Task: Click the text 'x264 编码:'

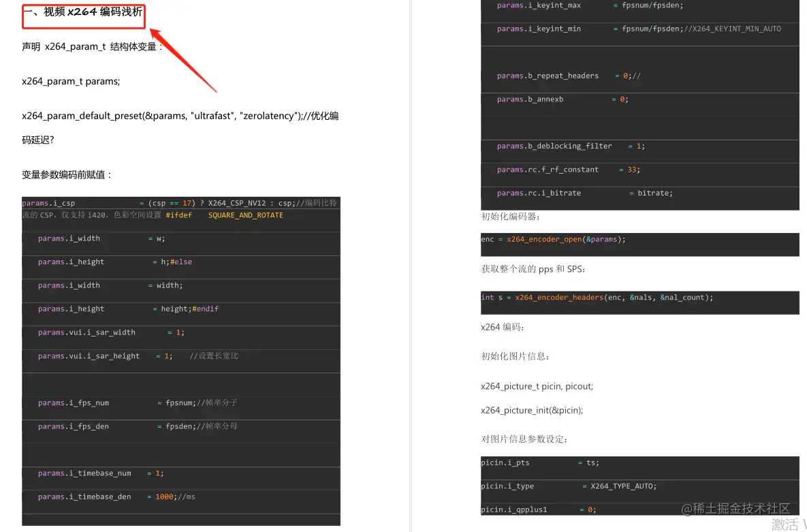Action: (503, 328)
